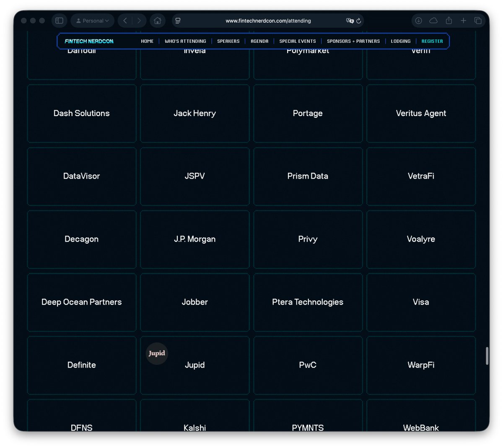Select the WebBank card
Viewport: 503px width, 448px height.
pos(421,416)
